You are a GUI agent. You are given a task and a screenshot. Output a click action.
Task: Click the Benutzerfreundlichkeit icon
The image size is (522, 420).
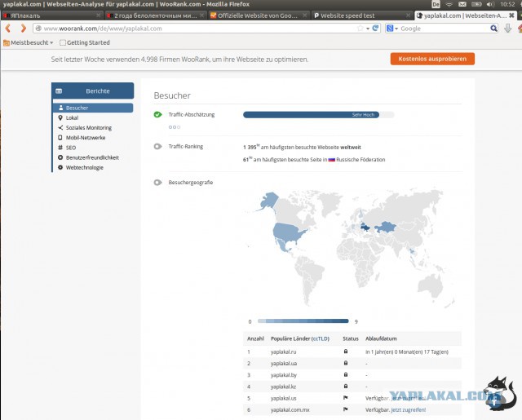pos(60,157)
